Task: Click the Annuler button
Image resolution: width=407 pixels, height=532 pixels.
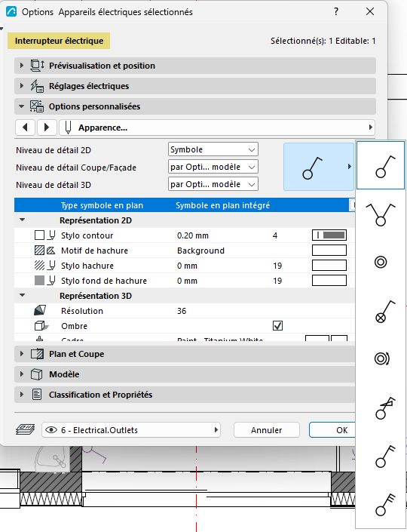Action: [x=266, y=430]
